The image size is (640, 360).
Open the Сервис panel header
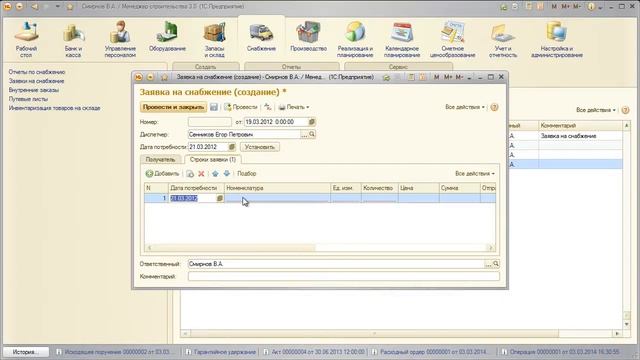point(398,66)
